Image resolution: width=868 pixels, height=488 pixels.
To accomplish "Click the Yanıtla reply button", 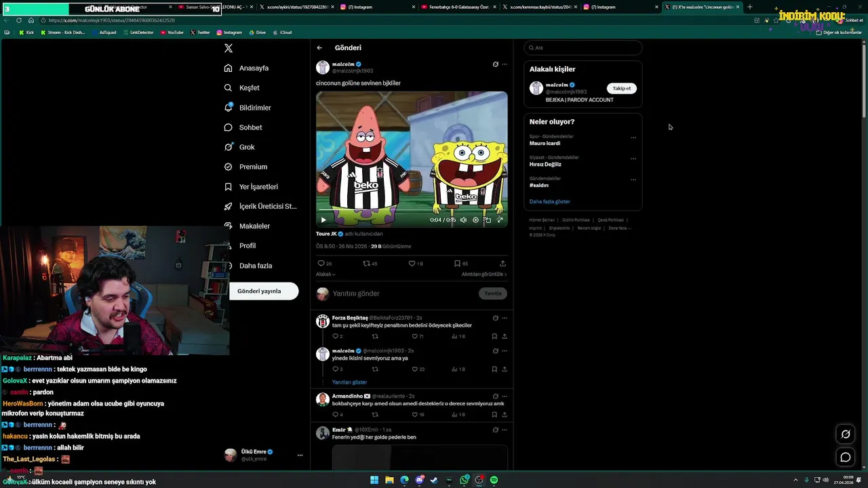I will click(x=493, y=293).
